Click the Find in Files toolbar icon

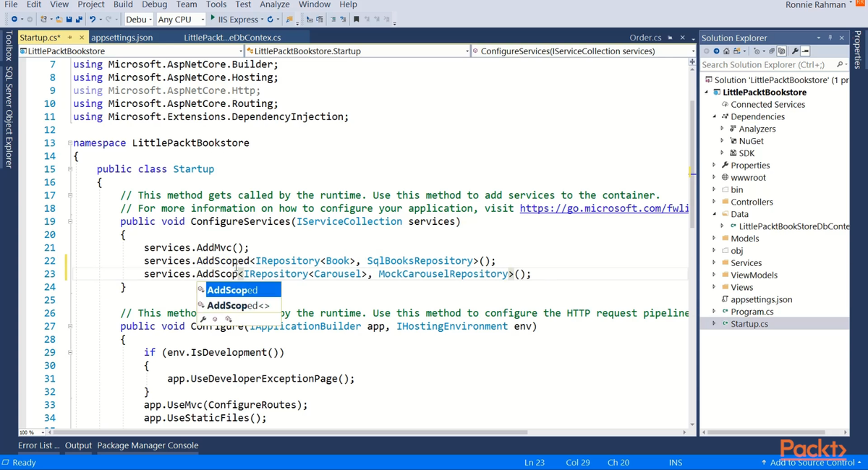coord(289,19)
